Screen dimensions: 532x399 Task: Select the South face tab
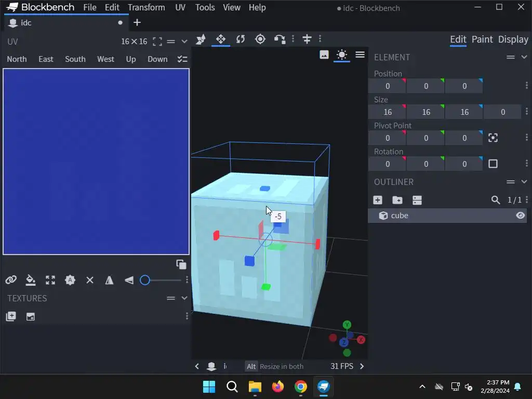75,59
